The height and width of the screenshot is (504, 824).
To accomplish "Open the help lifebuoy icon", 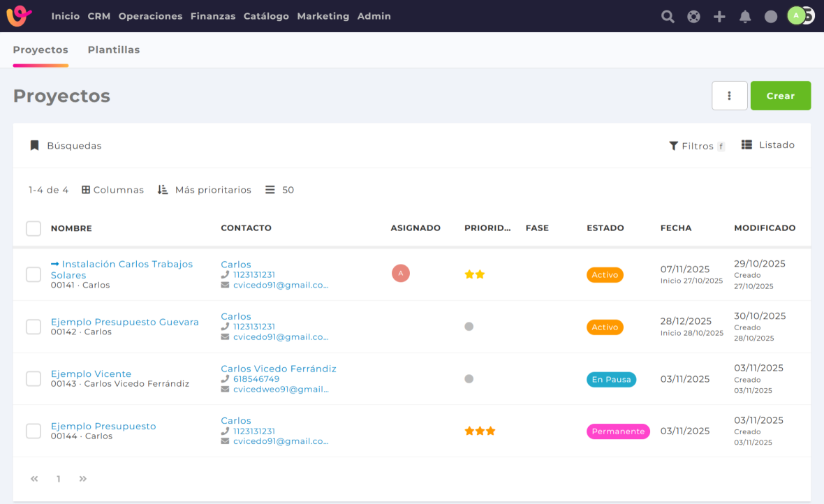I will click(693, 17).
